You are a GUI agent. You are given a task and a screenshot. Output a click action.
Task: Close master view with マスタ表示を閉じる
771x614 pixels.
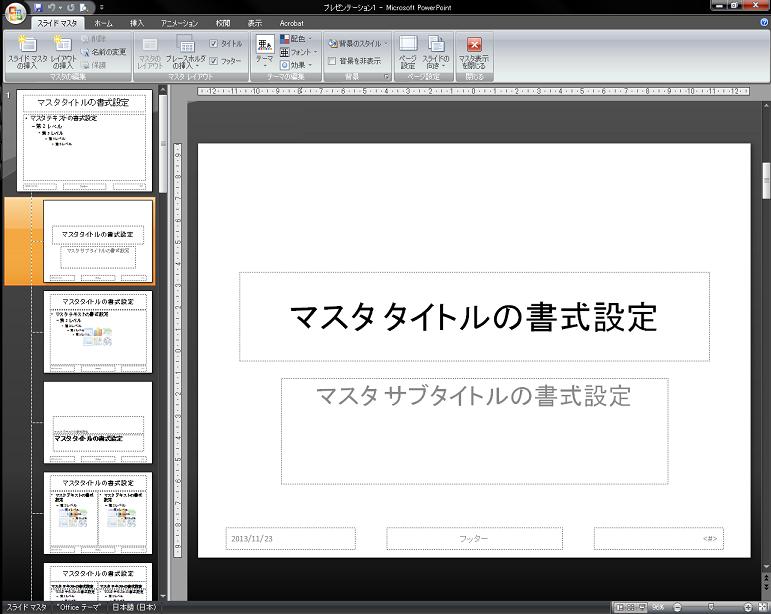click(x=474, y=52)
